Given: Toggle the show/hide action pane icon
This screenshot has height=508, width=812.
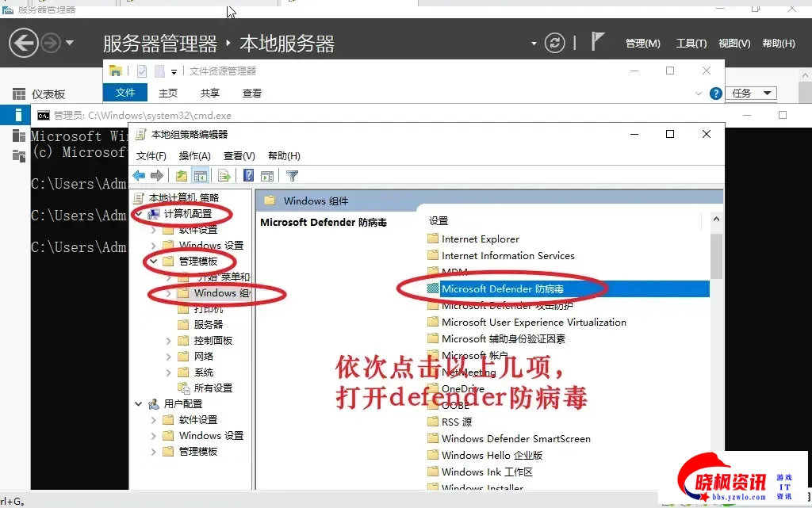Looking at the screenshot, I should tap(267, 176).
